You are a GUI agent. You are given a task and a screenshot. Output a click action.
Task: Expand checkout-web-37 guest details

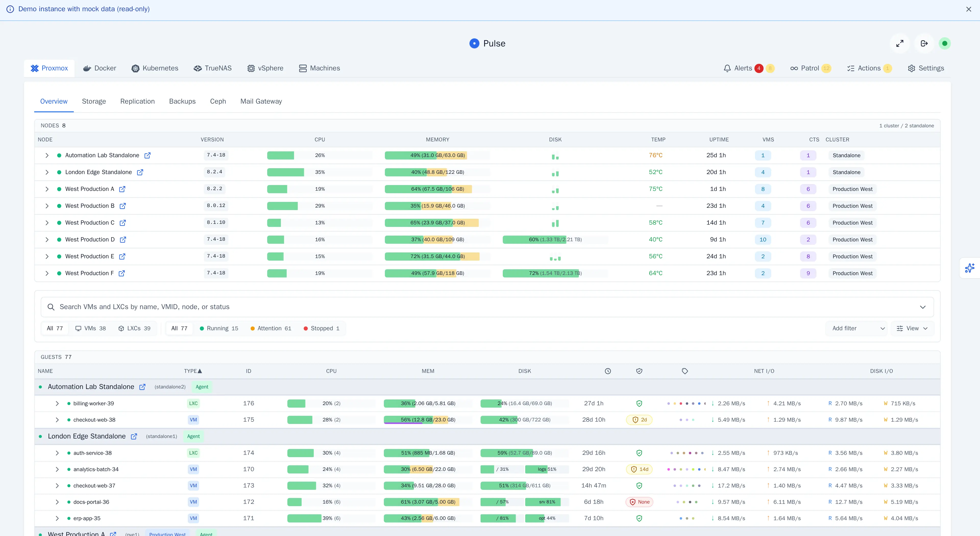click(57, 485)
